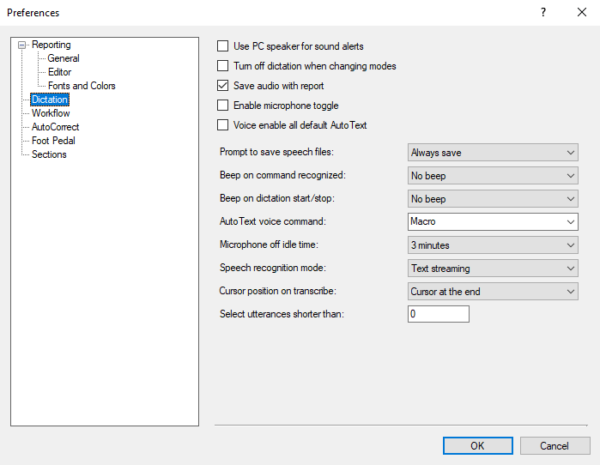Change Microphone off idle time dropdown
The height and width of the screenshot is (465, 600).
tap(493, 245)
